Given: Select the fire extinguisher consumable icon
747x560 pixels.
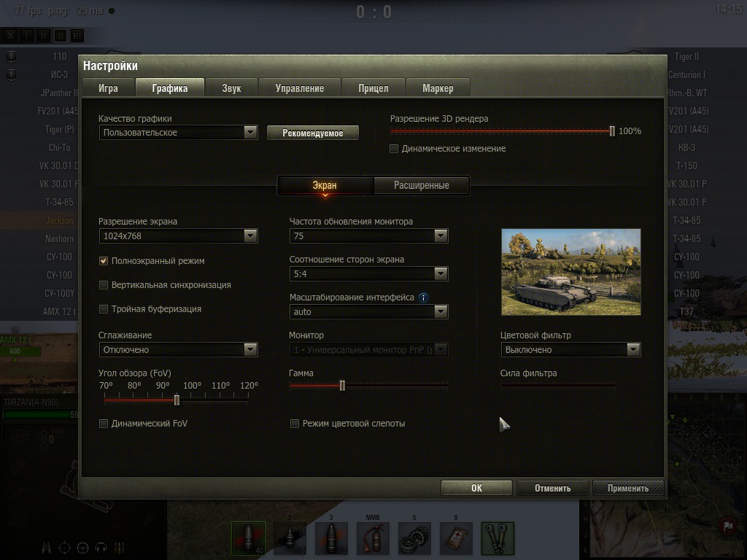Looking at the screenshot, I should click(373, 539).
